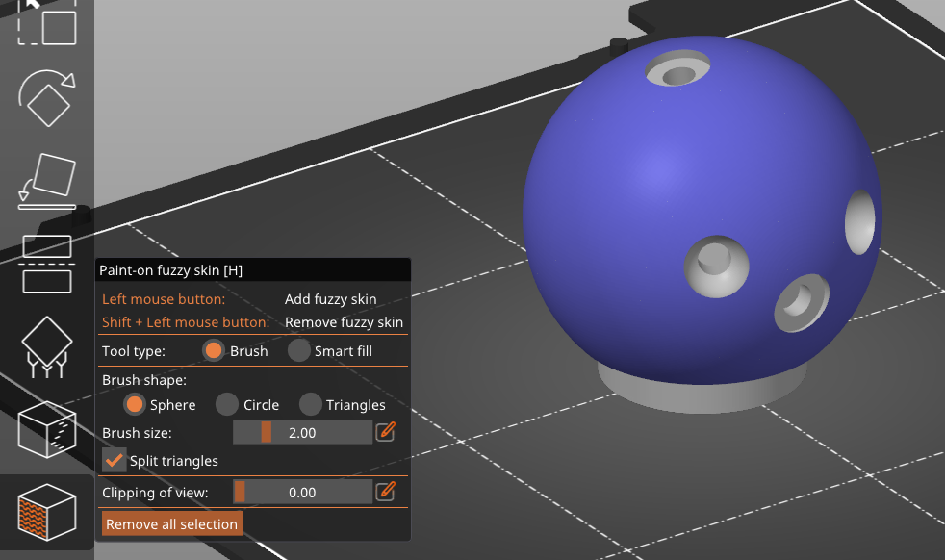Switch tool type to Smart fill
This screenshot has width=945, height=560.
(299, 351)
